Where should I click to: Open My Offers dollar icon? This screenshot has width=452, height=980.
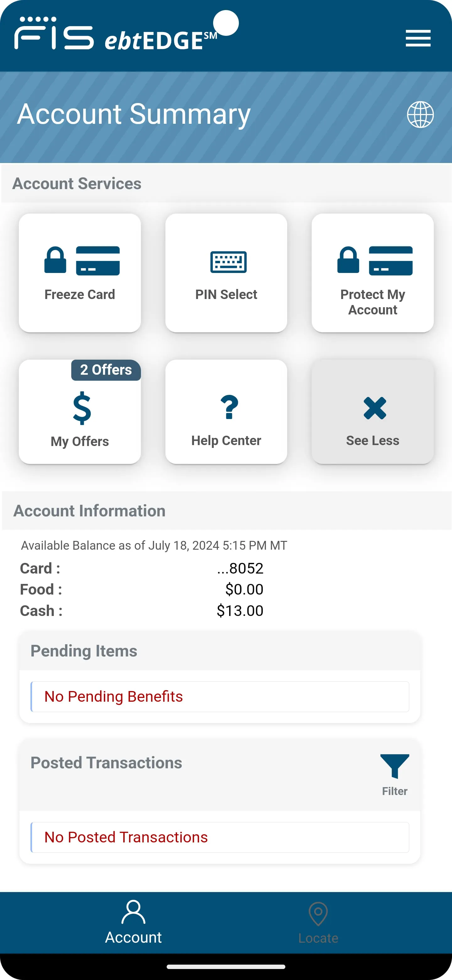click(x=82, y=408)
